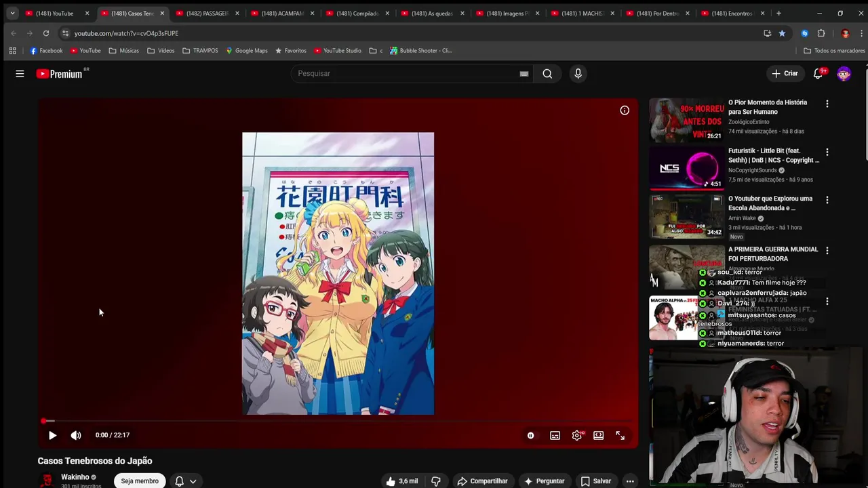Screen dimensions: 868x488
Task: Seek on the video progress bar
Action: (338, 421)
